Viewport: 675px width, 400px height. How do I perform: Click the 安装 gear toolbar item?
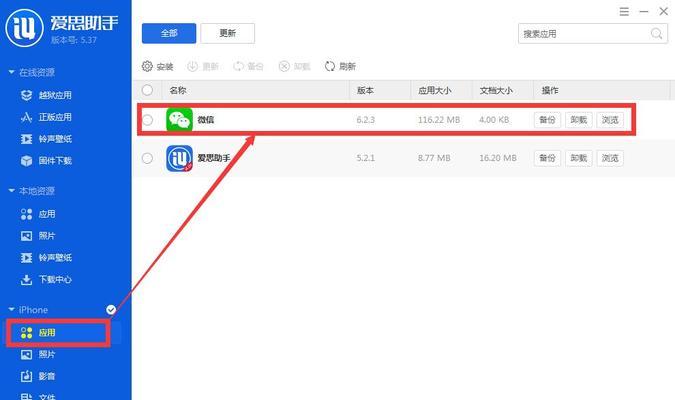point(157,66)
